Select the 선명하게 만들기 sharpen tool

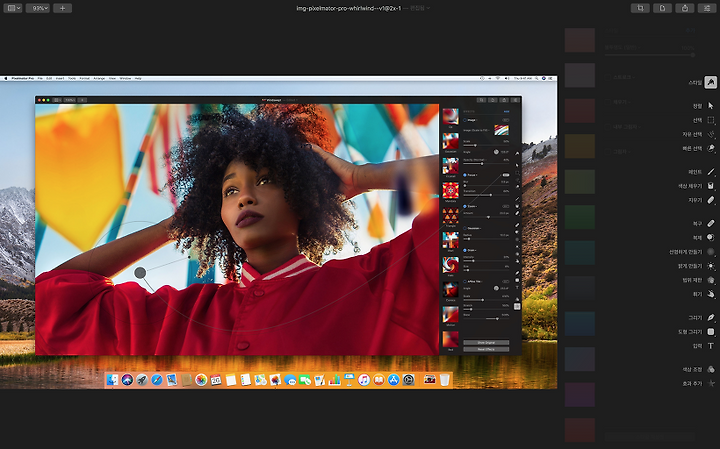point(711,252)
